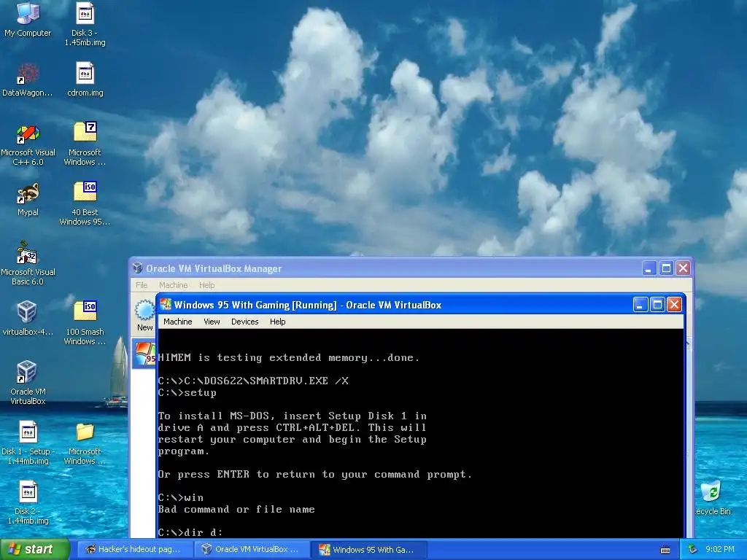747x560 pixels.
Task: Click the Windows 95 VM window title icon
Action: (x=166, y=304)
